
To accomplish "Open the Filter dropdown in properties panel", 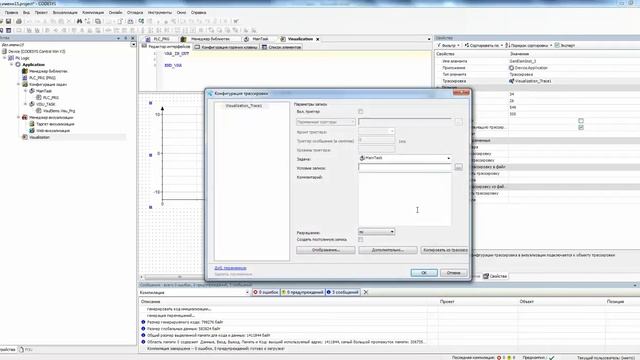I will (x=448, y=45).
